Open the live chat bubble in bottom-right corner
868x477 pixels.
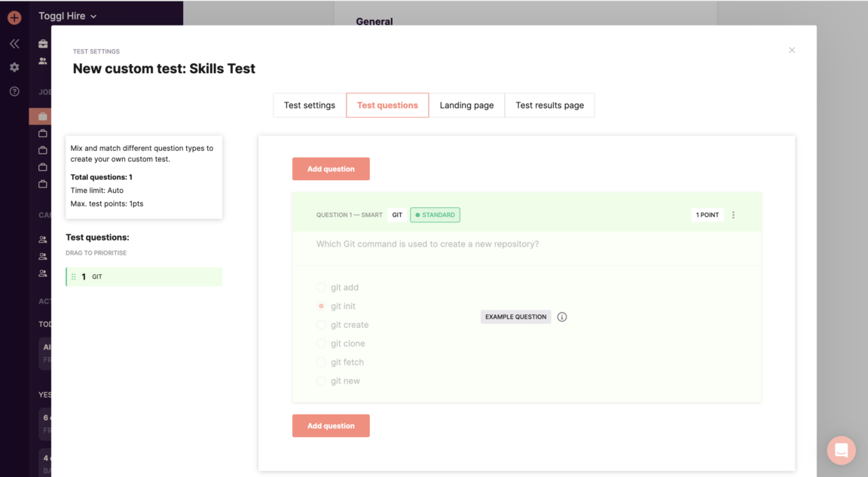tap(841, 450)
